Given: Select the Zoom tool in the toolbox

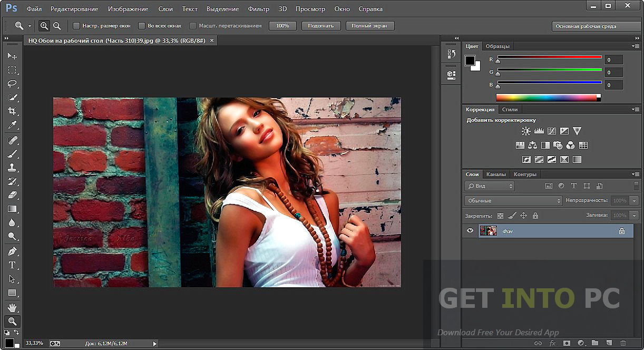Looking at the screenshot, I should [x=12, y=321].
